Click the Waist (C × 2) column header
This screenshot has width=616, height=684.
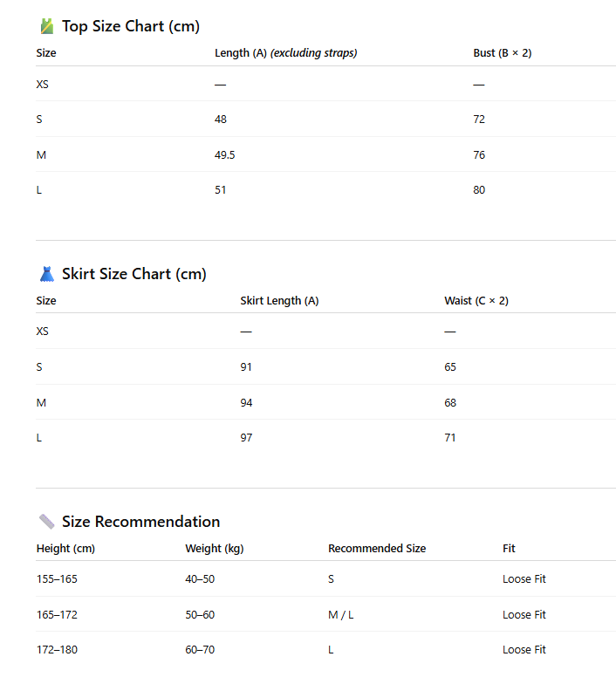[x=476, y=301]
